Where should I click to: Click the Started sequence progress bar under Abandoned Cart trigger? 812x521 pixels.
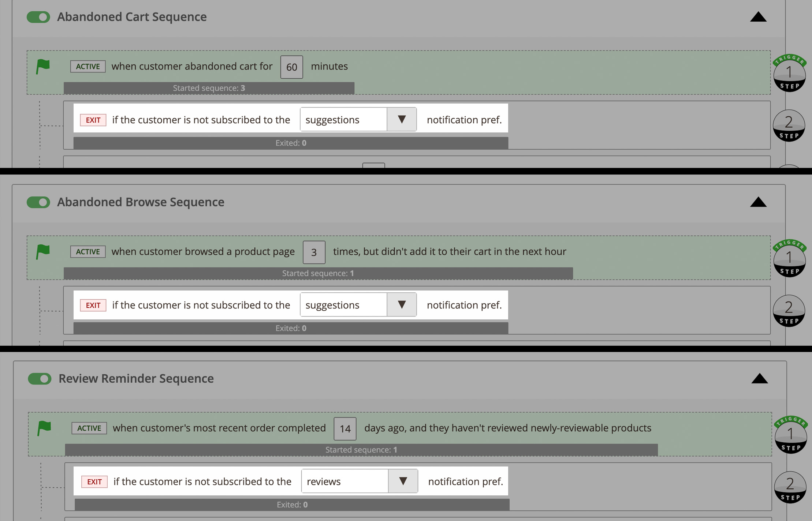pos(209,88)
